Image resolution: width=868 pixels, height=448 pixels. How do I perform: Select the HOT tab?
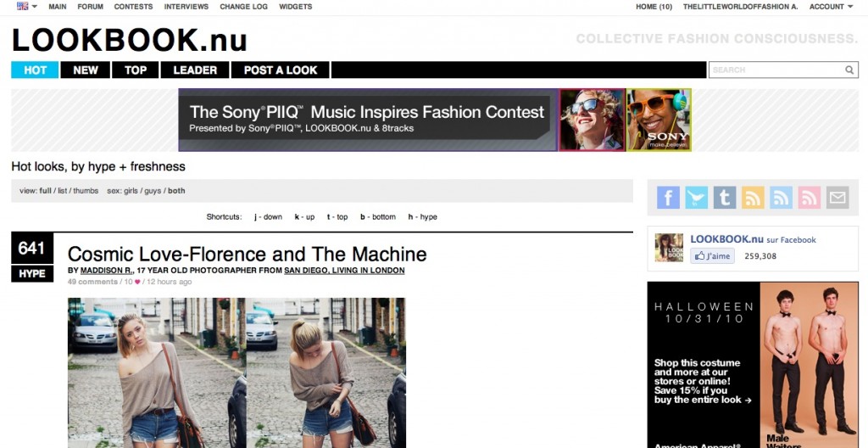point(35,70)
